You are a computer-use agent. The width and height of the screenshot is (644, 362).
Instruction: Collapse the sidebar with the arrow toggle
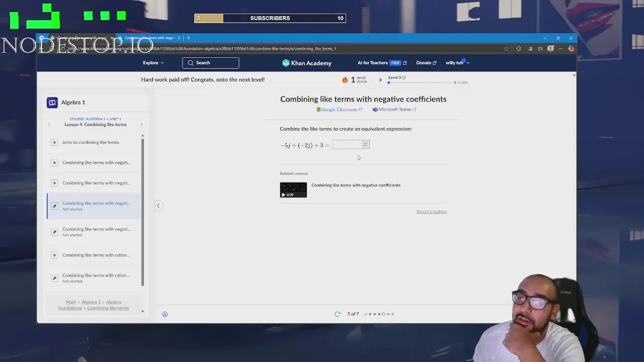[x=158, y=205]
